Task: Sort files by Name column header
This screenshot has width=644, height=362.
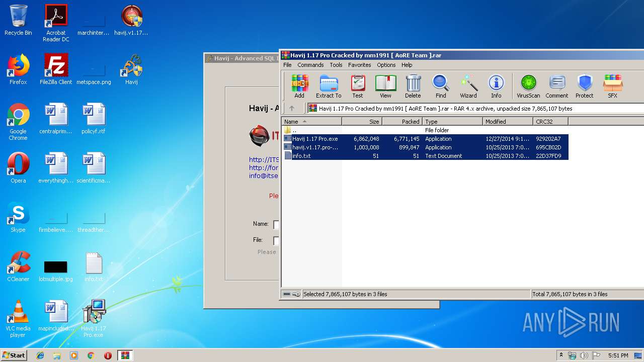Action: pyautogui.click(x=312, y=122)
